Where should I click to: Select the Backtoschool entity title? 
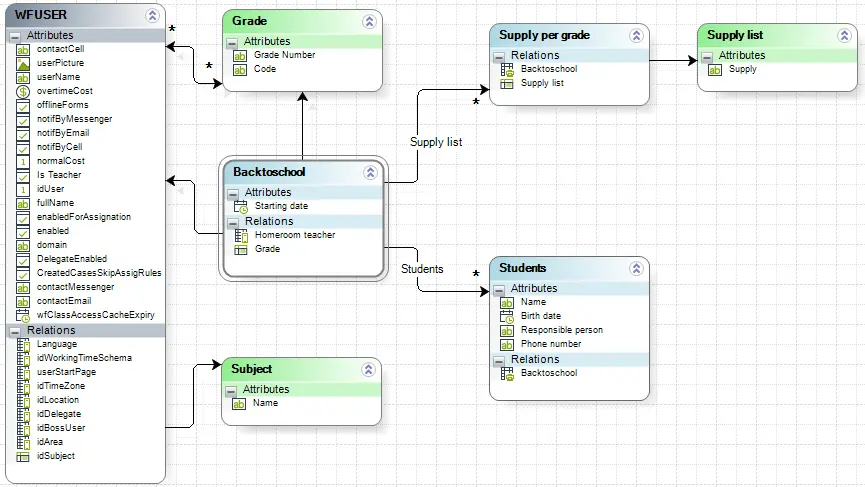tap(269, 172)
